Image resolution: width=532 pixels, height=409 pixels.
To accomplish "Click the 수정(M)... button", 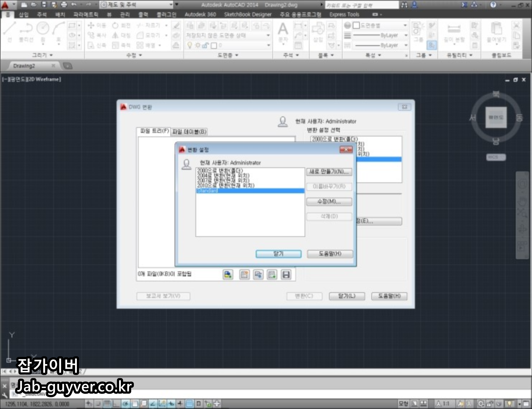I will click(329, 201).
